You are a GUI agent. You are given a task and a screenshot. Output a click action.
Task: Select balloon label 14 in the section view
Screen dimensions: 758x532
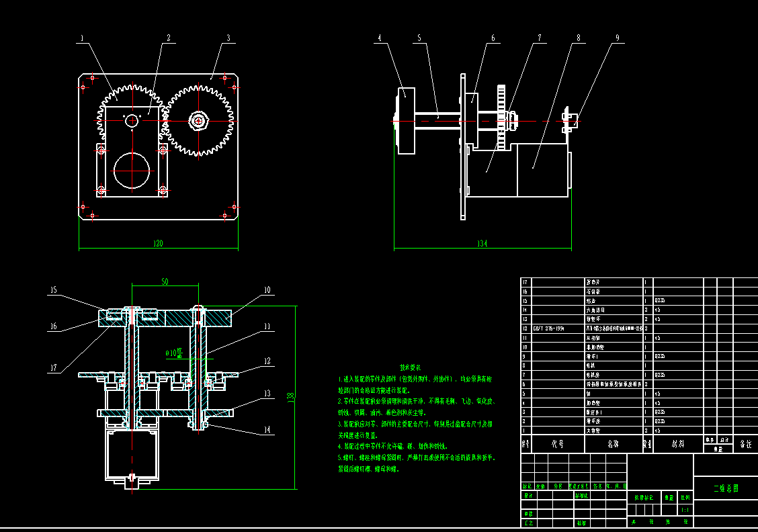(x=267, y=429)
